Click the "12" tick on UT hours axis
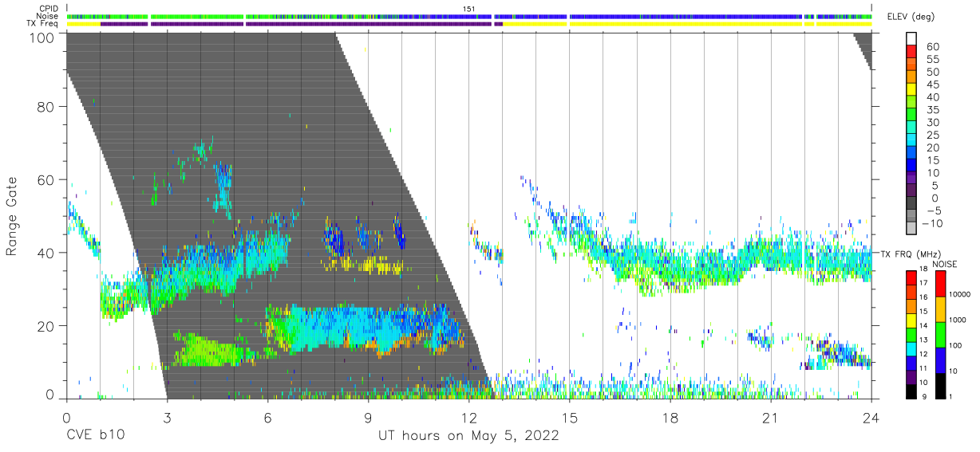 click(468, 418)
